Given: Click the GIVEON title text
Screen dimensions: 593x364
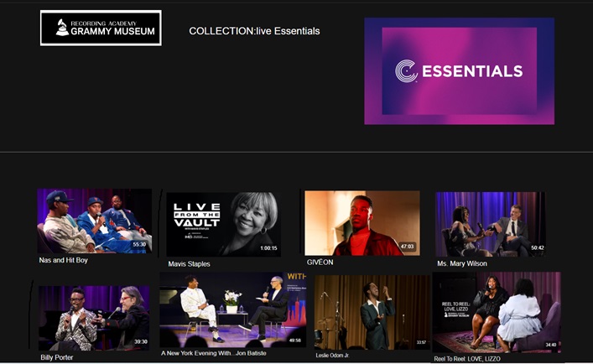Looking at the screenshot, I should click(320, 262).
